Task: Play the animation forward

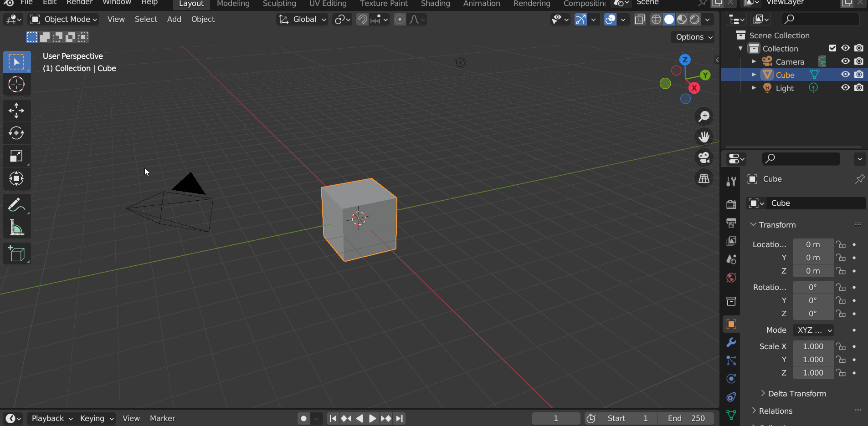Action: coord(372,418)
